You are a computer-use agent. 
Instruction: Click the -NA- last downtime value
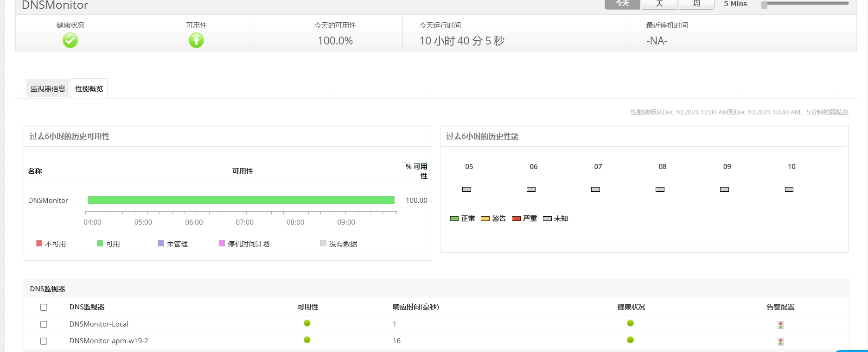[657, 41]
